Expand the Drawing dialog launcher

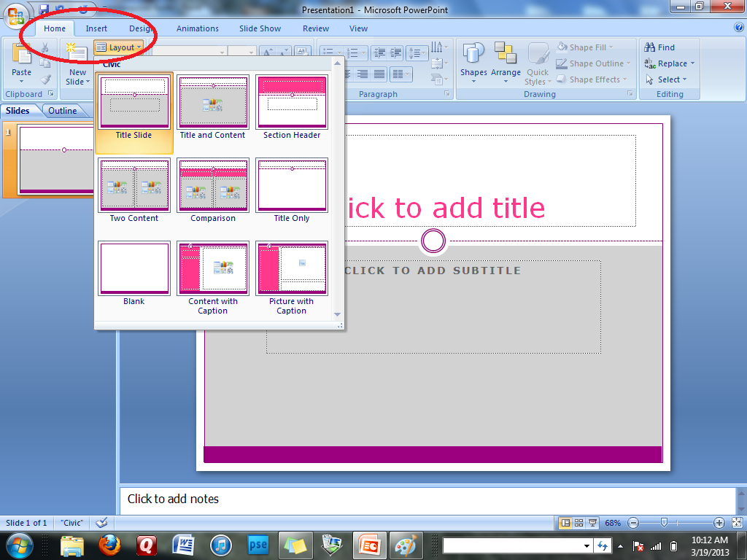click(630, 94)
